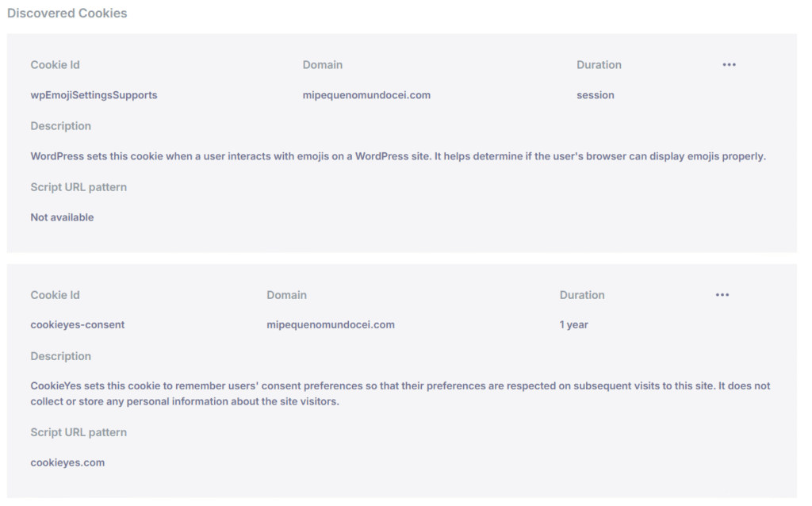Open three-dot menu for cookieyes-consent cookie
Screen dimensions: 812x506
pos(722,295)
